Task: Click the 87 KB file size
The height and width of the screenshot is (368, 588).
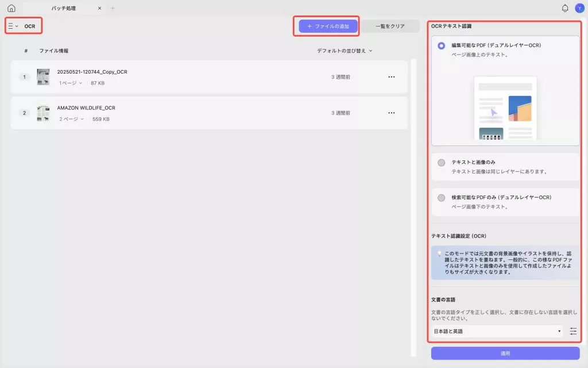Action: (98, 83)
